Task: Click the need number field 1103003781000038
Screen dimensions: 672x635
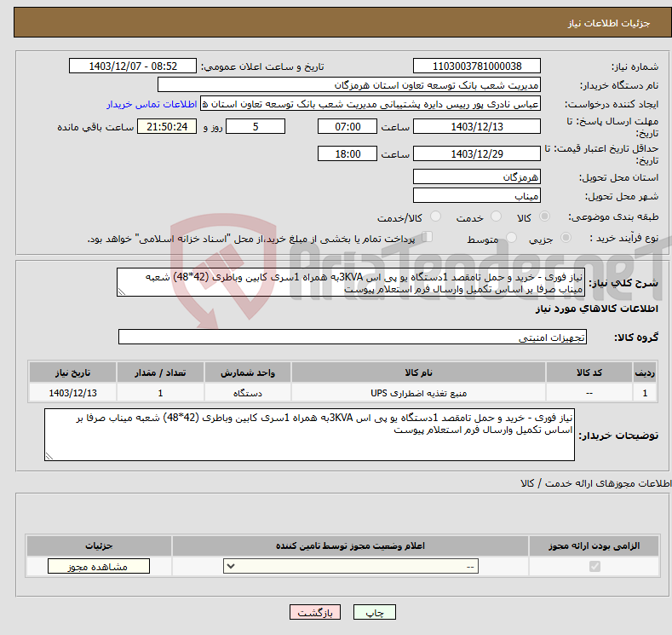Action: pyautogui.click(x=477, y=66)
